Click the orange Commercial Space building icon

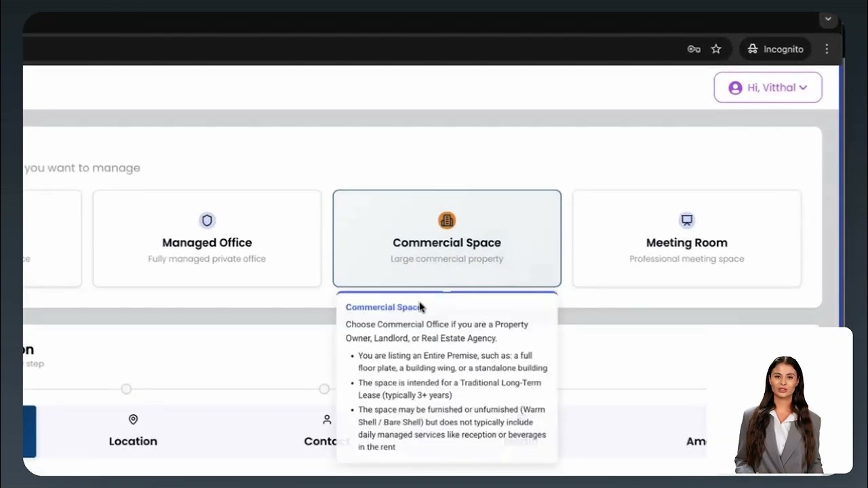click(447, 220)
